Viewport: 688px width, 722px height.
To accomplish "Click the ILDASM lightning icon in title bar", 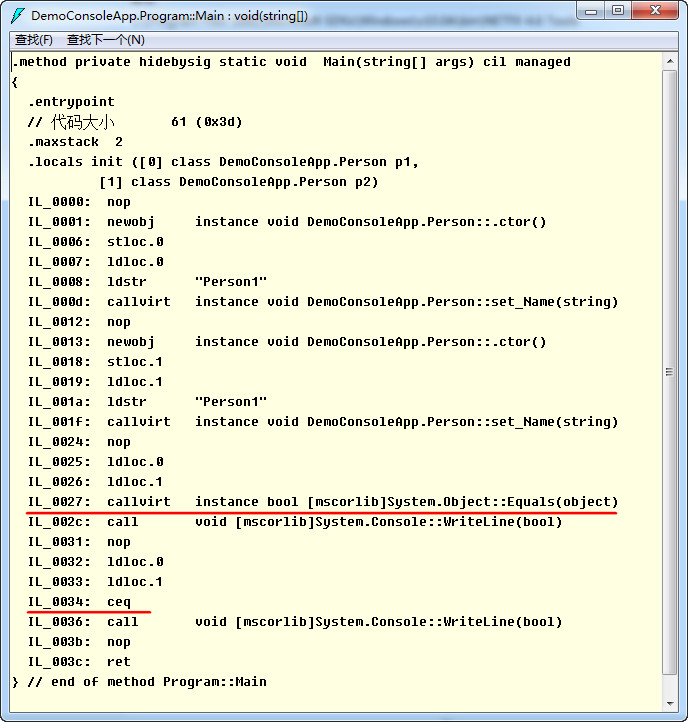I will coord(17,16).
